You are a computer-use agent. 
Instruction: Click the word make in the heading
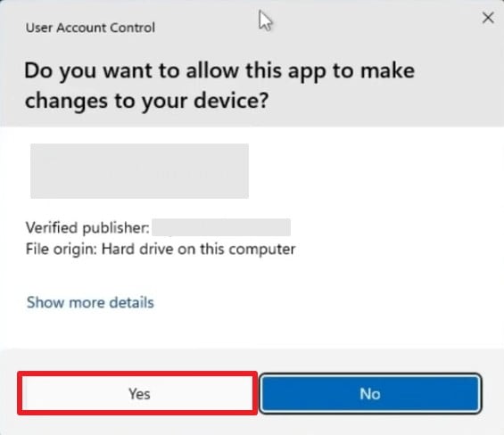point(388,70)
